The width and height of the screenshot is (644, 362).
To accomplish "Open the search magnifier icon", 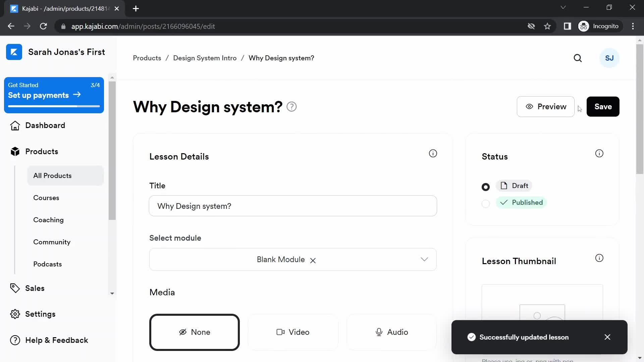I will pos(578,58).
